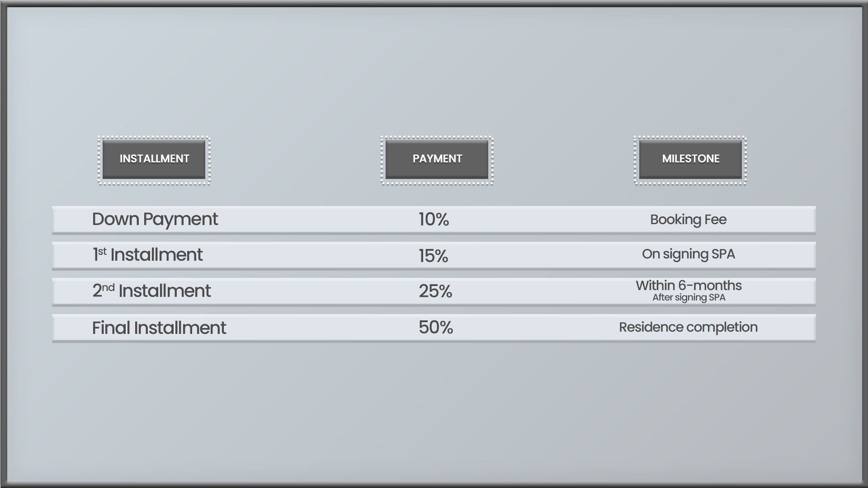Click the PAYMENT header button

[x=437, y=159]
